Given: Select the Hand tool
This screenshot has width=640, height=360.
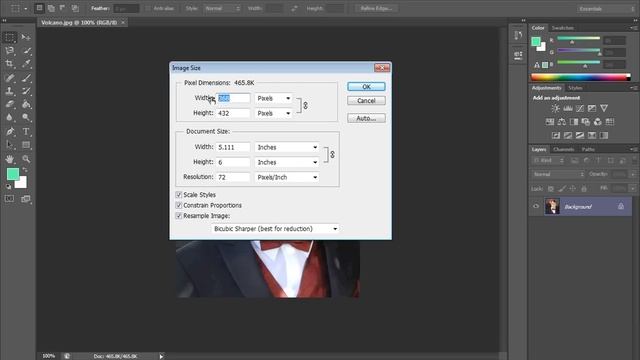Looking at the screenshot, I should pos(10,159).
